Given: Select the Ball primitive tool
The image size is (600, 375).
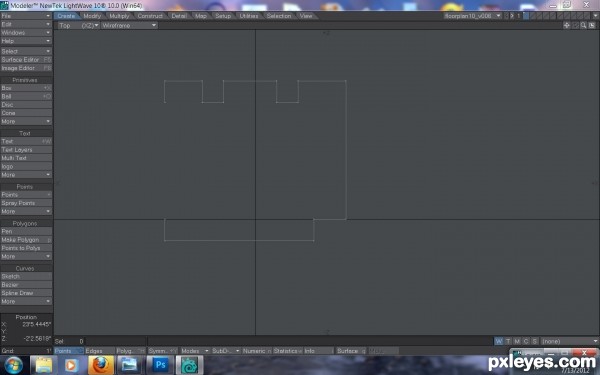Looking at the screenshot, I should click(x=26, y=96).
